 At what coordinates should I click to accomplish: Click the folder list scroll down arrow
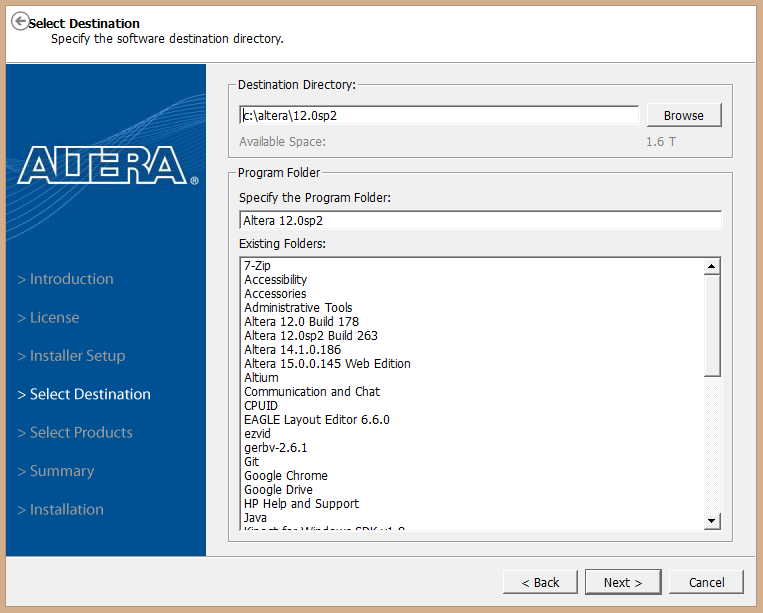[712, 521]
